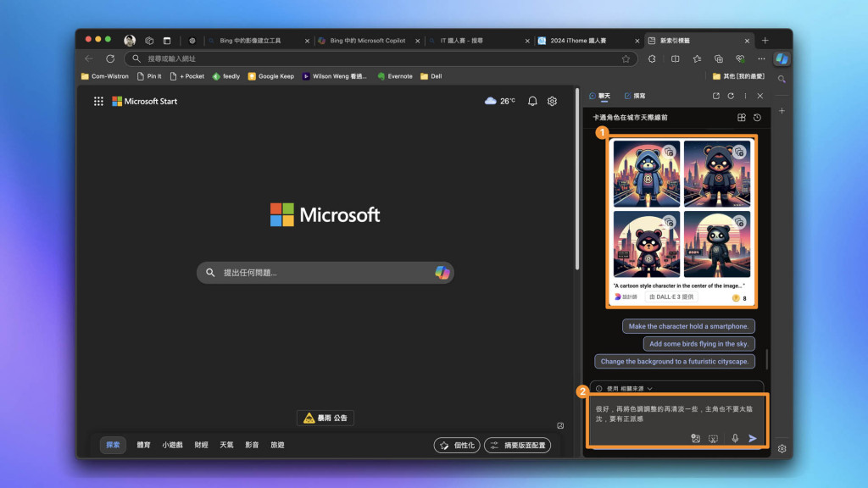Open the Favorites list icon

coord(697,58)
